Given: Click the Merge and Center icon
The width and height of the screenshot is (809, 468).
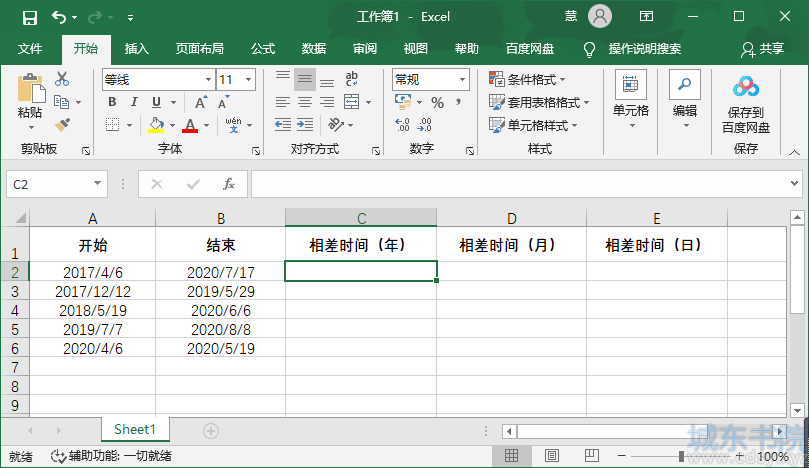Looking at the screenshot, I should point(351,102).
